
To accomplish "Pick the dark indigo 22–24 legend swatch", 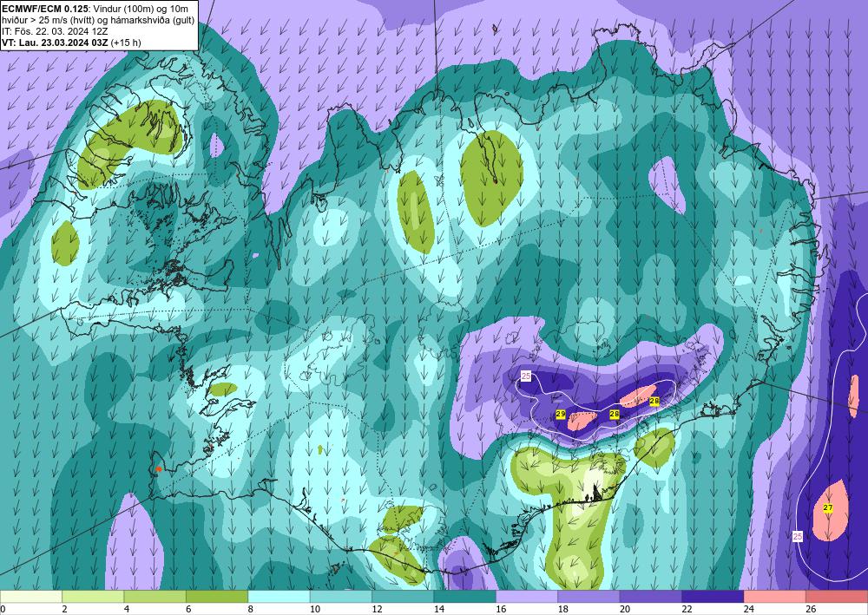I will click(x=713, y=597).
